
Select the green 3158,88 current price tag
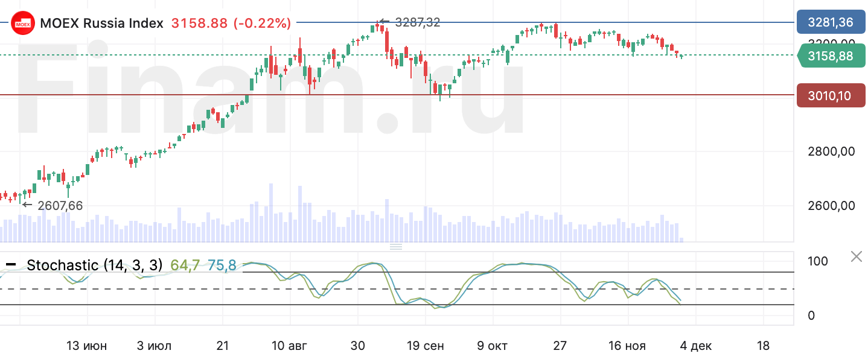tap(831, 56)
